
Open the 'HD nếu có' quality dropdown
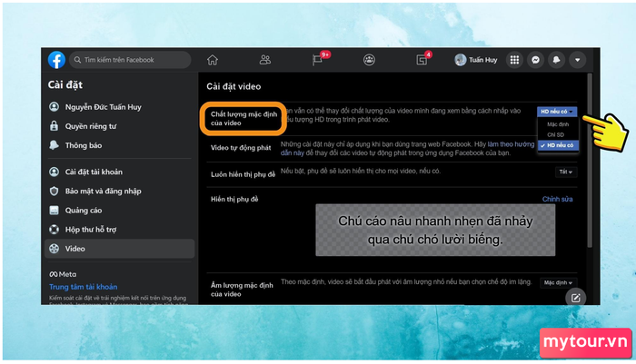(x=556, y=111)
